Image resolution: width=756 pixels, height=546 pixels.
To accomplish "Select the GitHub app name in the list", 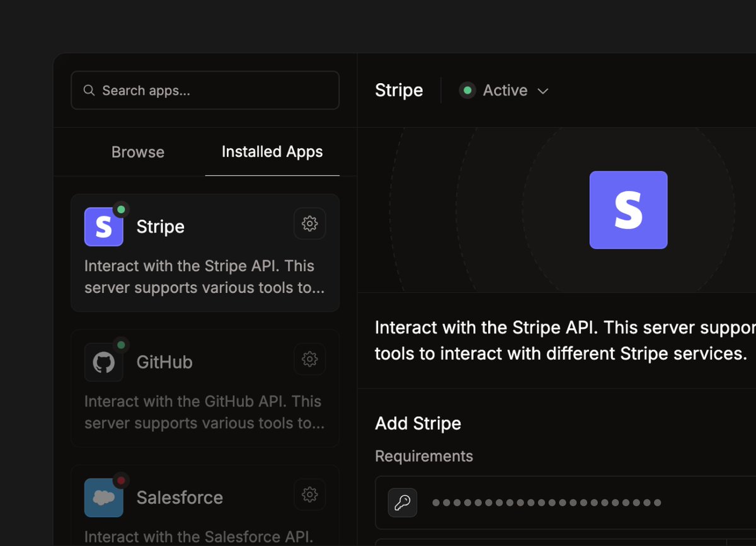I will [164, 362].
